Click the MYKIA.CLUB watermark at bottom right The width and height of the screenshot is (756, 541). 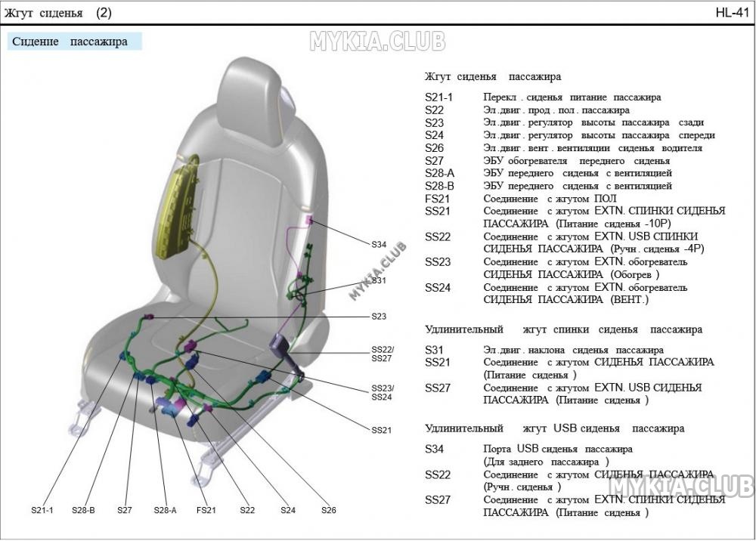point(682,486)
